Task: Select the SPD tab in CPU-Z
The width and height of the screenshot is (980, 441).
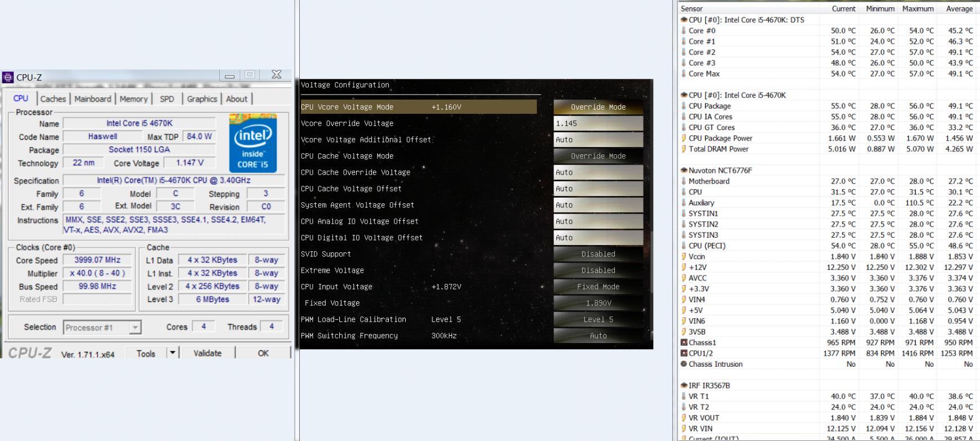Action: point(167,99)
